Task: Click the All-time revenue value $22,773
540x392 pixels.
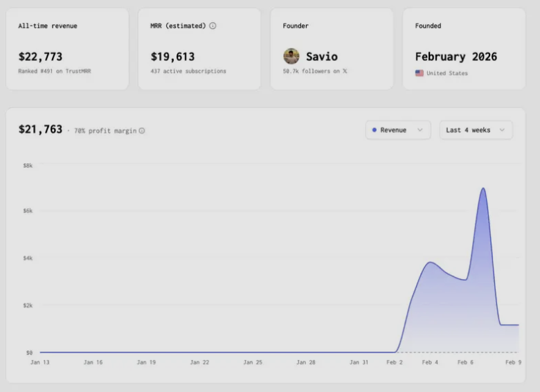Action: [40, 57]
